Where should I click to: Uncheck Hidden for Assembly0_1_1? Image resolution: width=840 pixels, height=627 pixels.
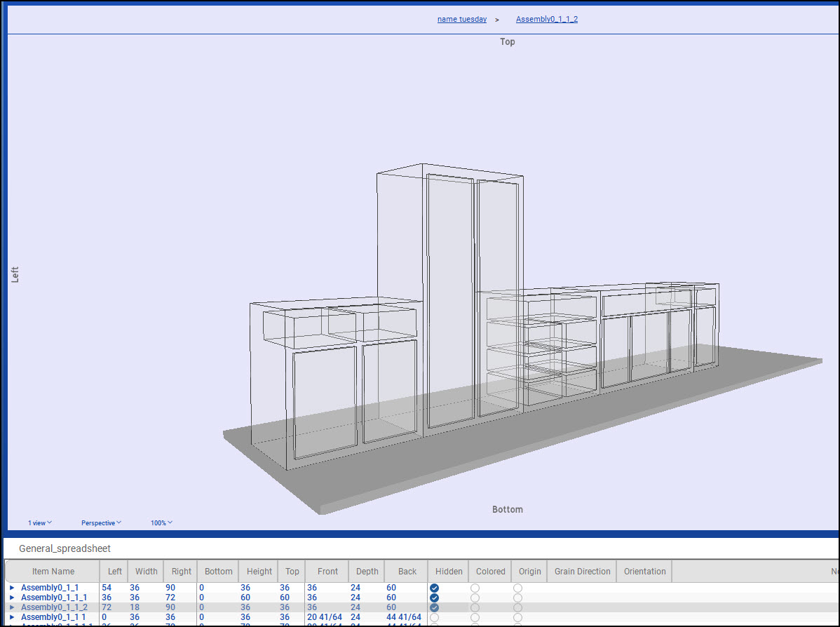click(x=434, y=588)
